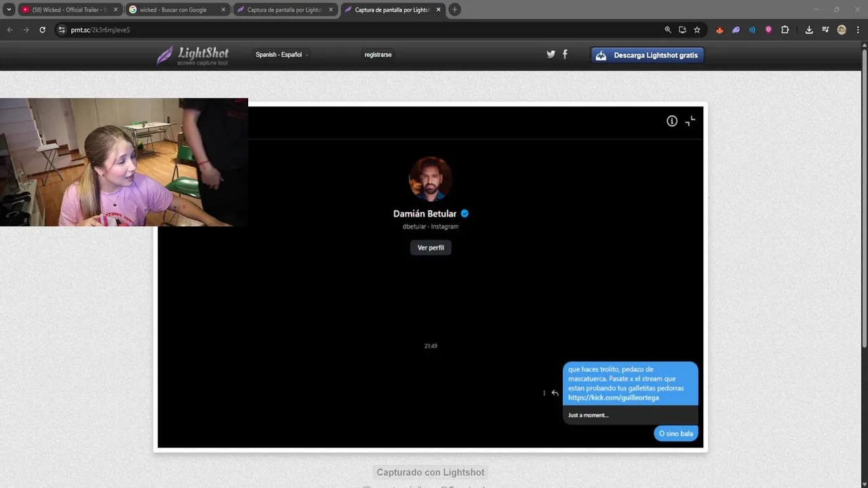Click the webcam overlay video
868x488 pixels.
[x=124, y=162]
